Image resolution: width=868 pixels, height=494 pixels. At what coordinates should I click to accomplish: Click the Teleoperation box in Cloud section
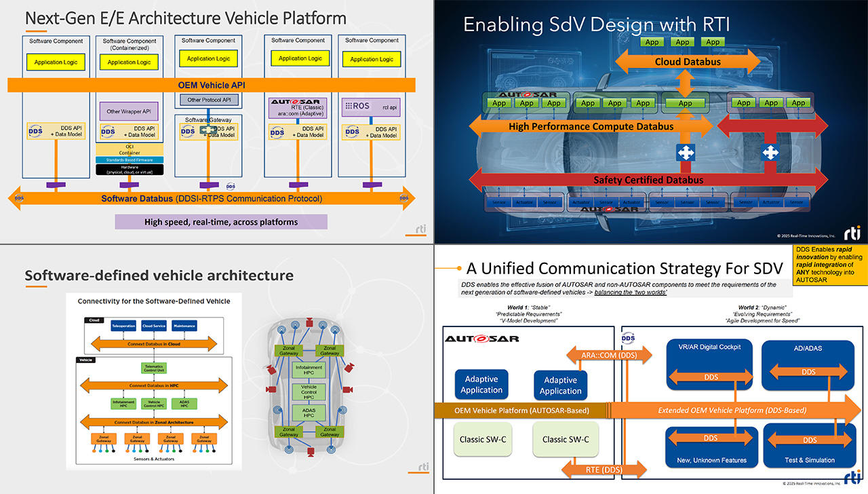point(123,326)
